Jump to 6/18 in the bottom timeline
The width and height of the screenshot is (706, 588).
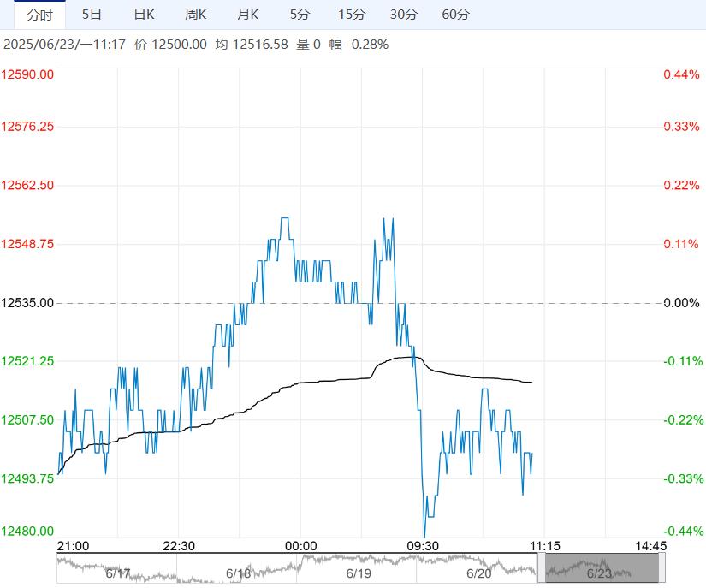tap(238, 573)
